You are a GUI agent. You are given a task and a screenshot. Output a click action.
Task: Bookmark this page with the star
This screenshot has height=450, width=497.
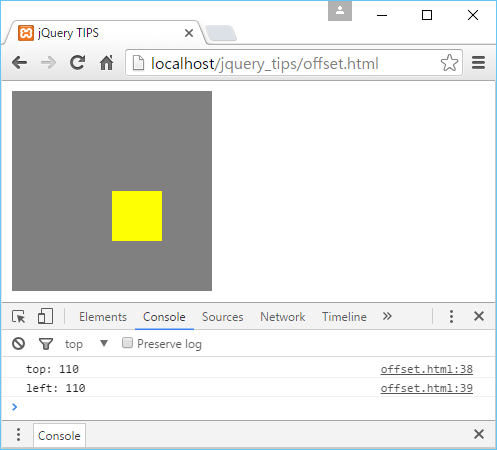(x=449, y=63)
